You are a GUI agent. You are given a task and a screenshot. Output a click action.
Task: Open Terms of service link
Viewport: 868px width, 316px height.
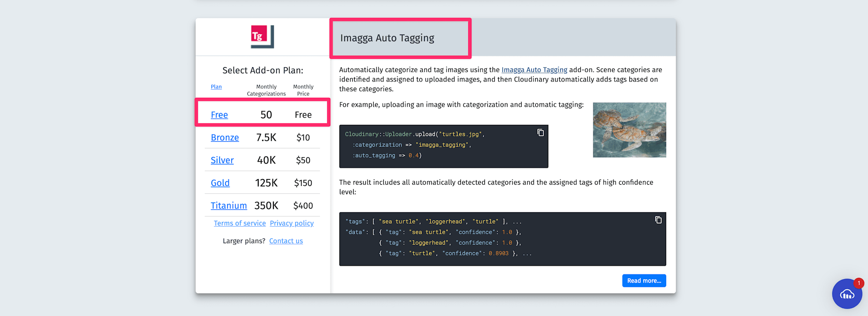tap(240, 223)
